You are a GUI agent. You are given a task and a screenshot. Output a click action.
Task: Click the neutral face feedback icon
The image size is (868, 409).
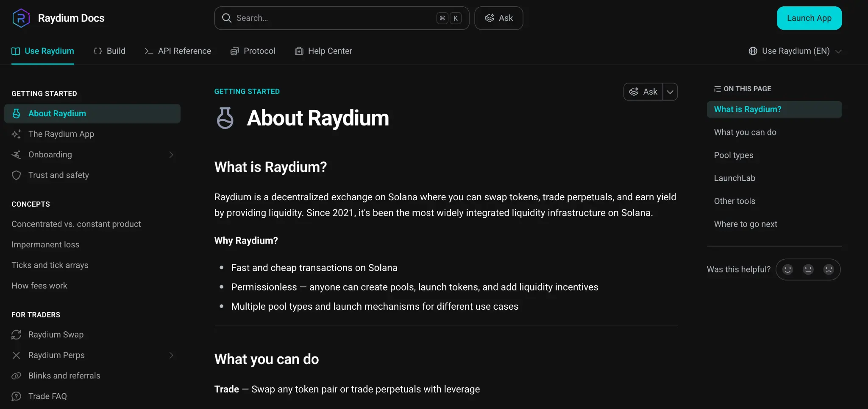pyautogui.click(x=808, y=269)
